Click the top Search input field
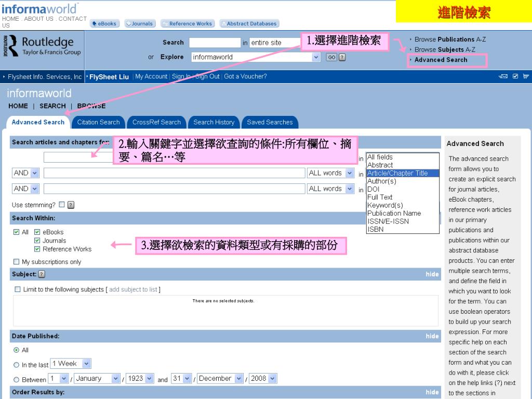Screen dimensions: 532x399 [x=215, y=43]
